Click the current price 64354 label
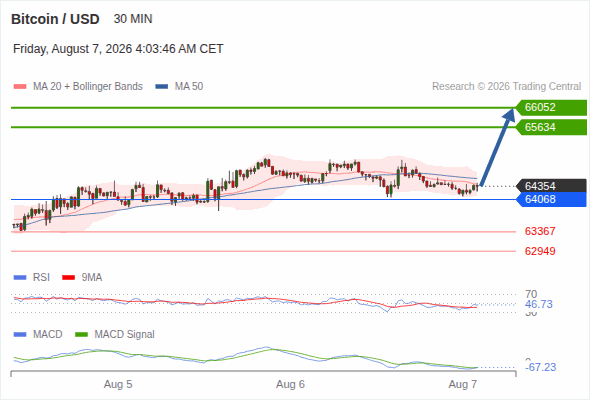 (x=551, y=186)
